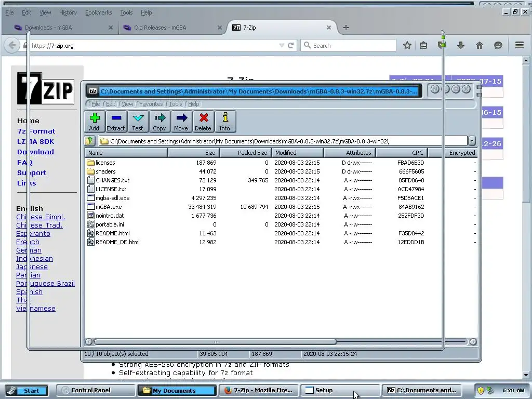Show bookmarks list icon in Firefox

pos(423,45)
